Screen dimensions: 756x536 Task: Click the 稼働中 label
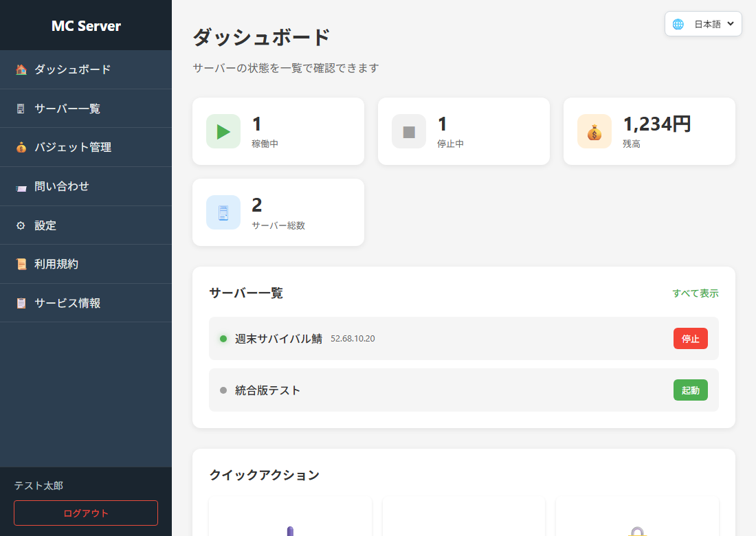265,144
